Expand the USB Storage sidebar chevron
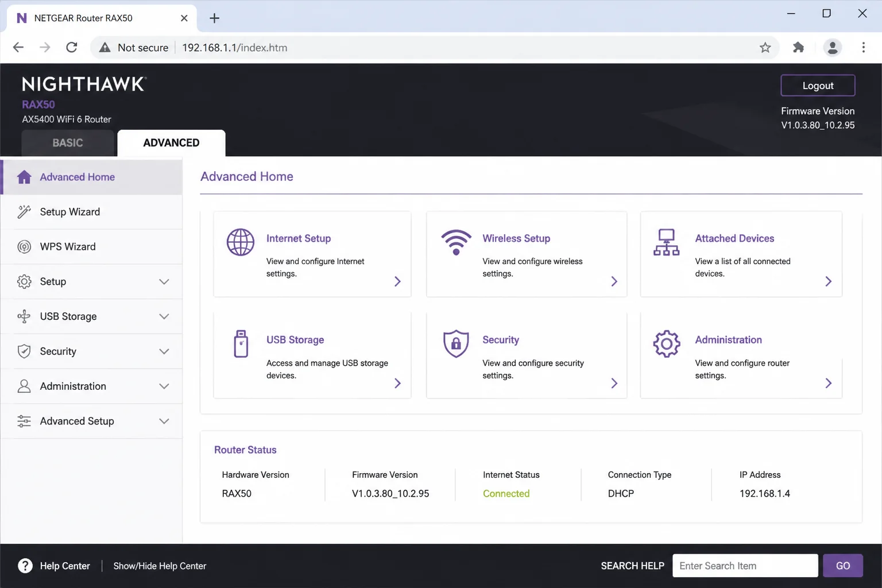Screen dimensions: 882x588 (164, 317)
